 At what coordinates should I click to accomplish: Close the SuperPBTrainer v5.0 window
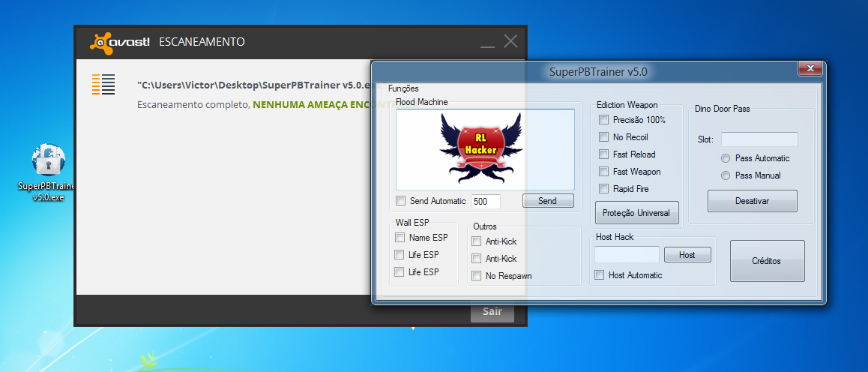click(810, 69)
